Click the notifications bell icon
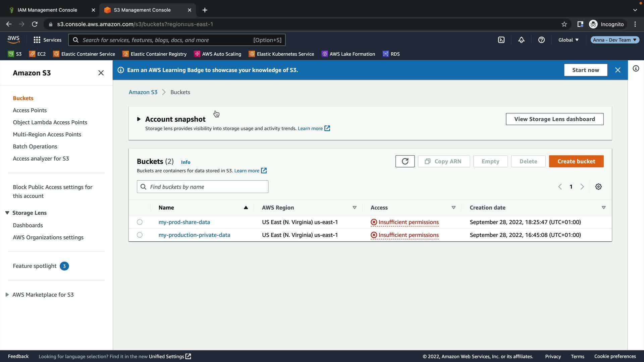The height and width of the screenshot is (362, 644). (521, 40)
